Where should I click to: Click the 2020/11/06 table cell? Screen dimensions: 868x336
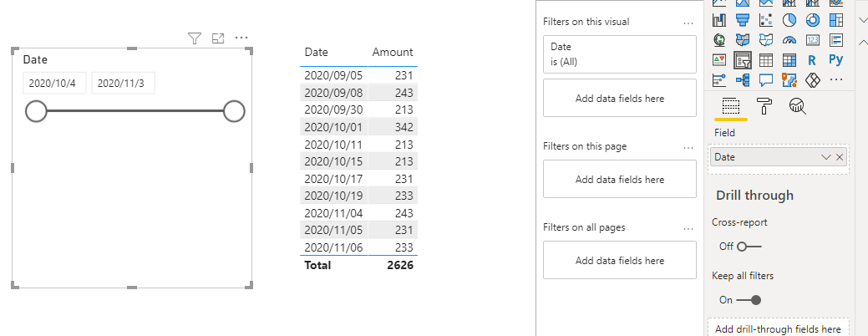click(x=334, y=248)
